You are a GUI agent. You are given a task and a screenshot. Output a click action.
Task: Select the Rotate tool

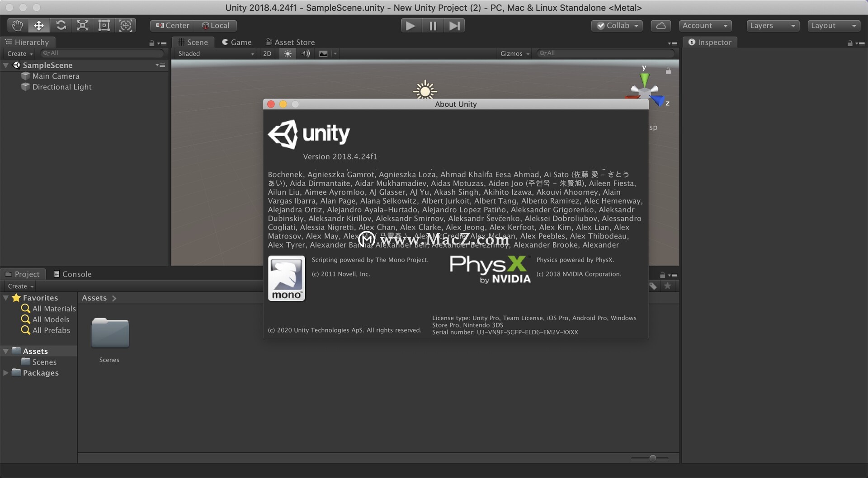coord(61,26)
